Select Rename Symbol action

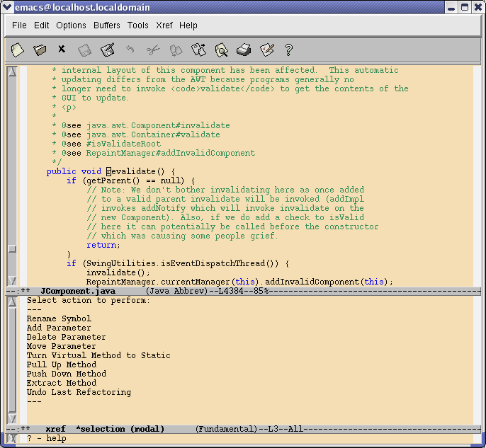tap(59, 318)
